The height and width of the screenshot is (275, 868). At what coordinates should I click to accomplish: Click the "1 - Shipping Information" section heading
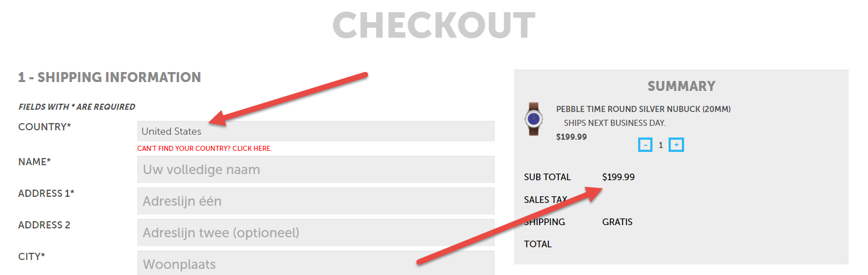(109, 77)
